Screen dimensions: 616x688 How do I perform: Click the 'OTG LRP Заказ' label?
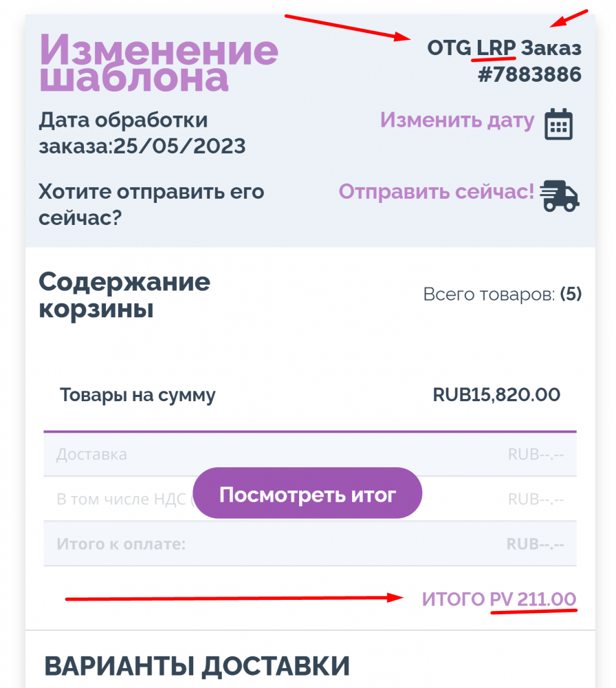pyautogui.click(x=504, y=49)
